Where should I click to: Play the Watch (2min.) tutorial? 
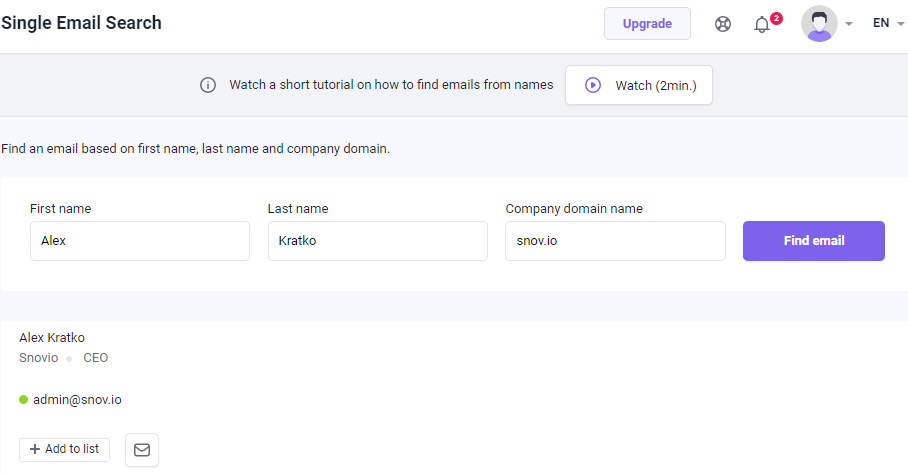point(639,85)
